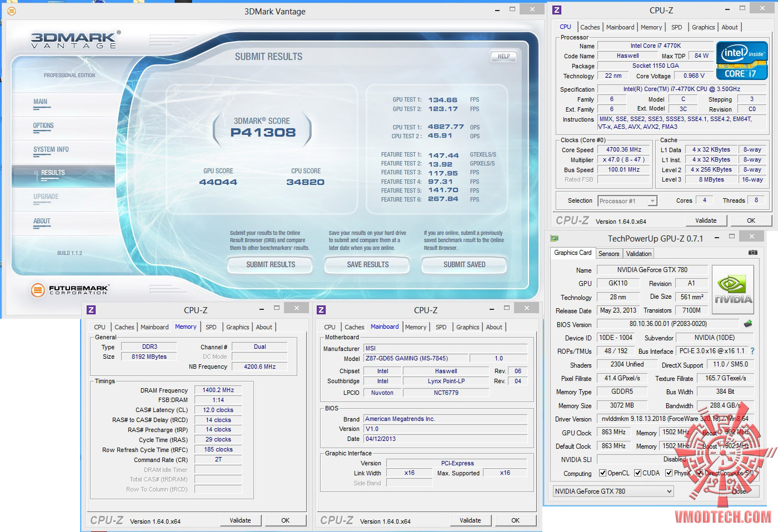This screenshot has width=778, height=532.
Task: Click the Futuremark Corporation logo
Action: [70, 289]
